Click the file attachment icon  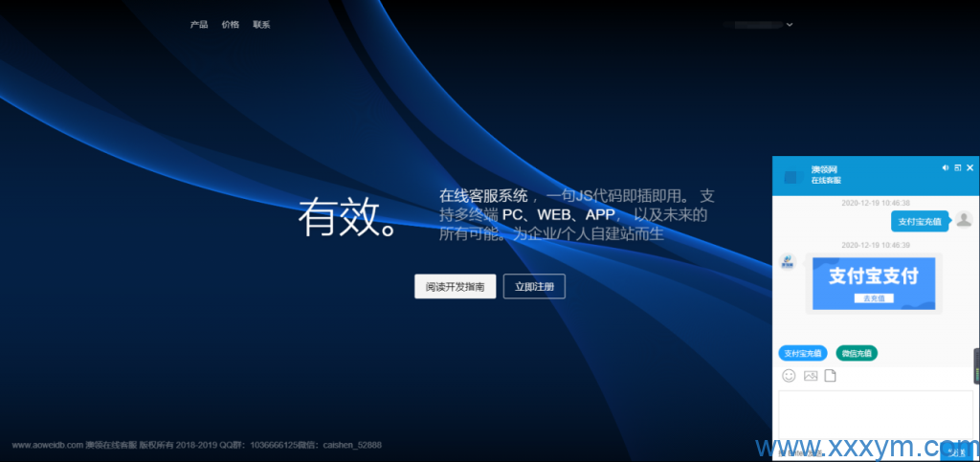pos(831,376)
